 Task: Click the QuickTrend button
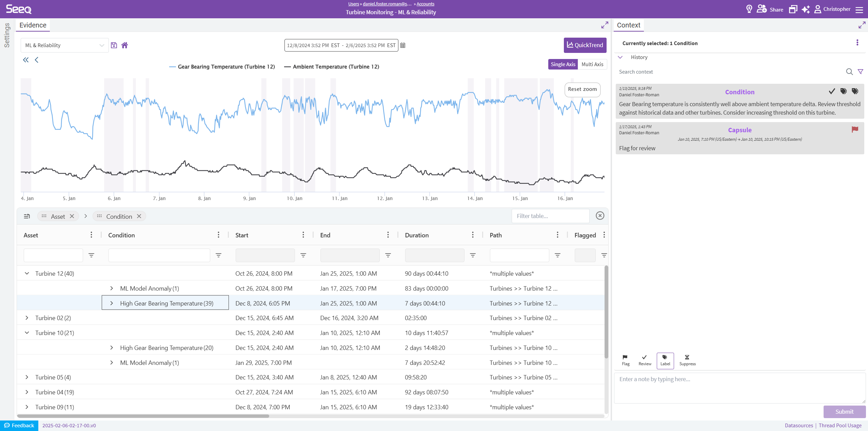[x=585, y=45]
